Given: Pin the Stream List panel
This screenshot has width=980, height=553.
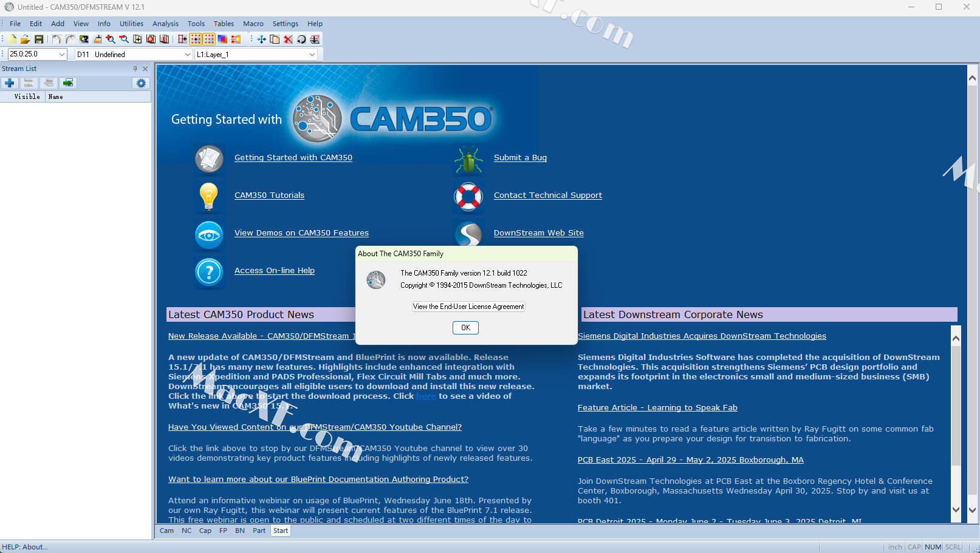Looking at the screenshot, I should (x=135, y=69).
